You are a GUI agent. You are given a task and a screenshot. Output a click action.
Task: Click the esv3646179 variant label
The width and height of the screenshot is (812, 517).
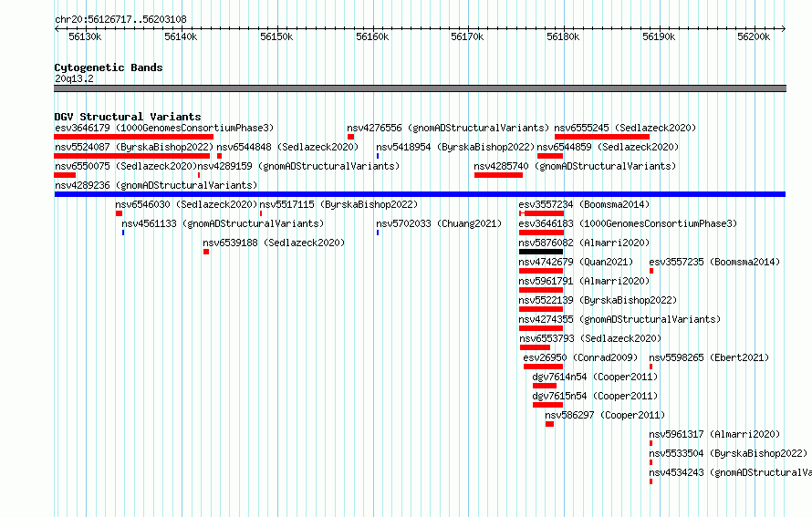(164, 128)
